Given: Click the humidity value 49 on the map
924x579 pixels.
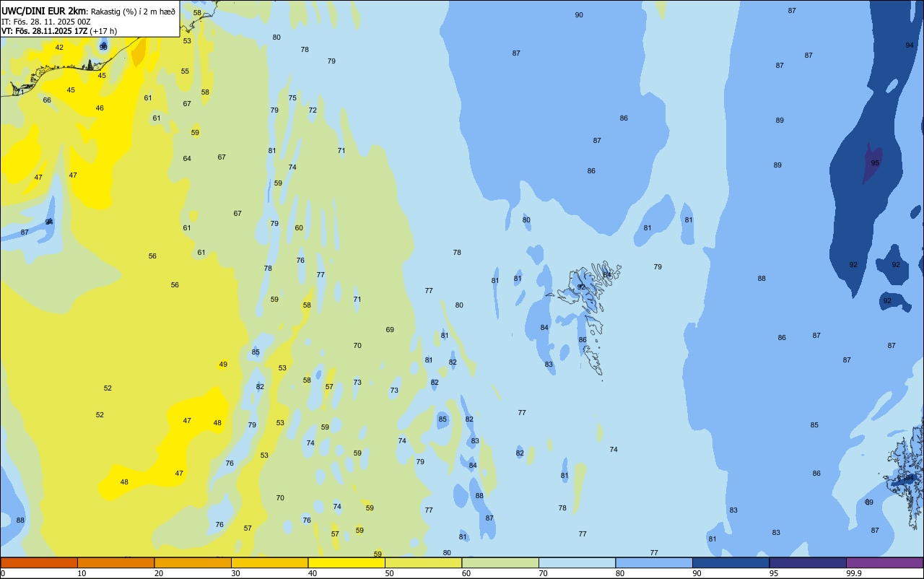Looking at the screenshot, I should point(223,365).
